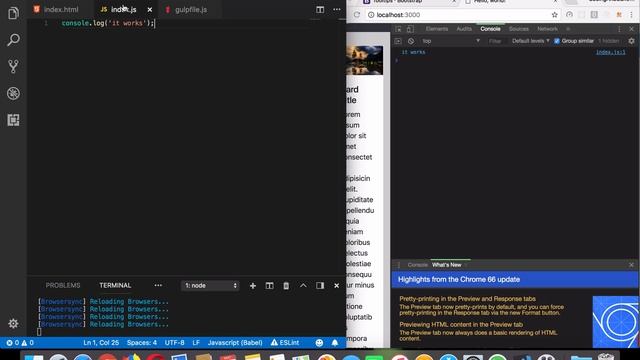Reload the localhost:3000 page in Chrome
The width and height of the screenshot is (640, 360).
coord(357,15)
